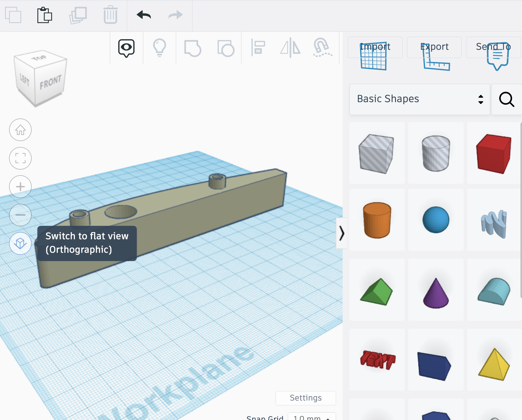Click the Delete trash can icon

point(111,15)
